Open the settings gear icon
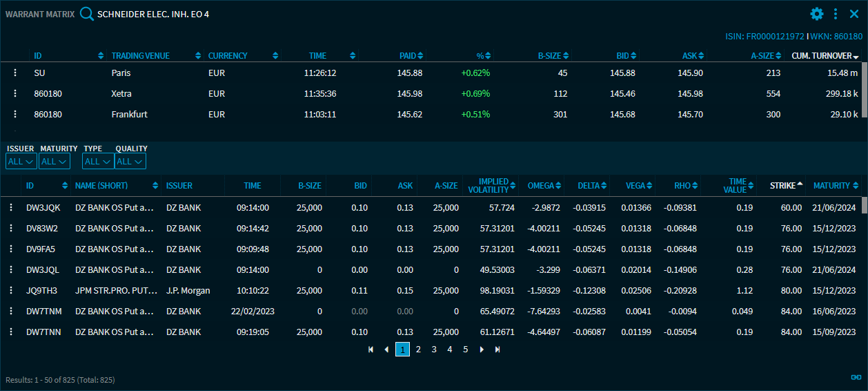The image size is (868, 391). pos(817,14)
